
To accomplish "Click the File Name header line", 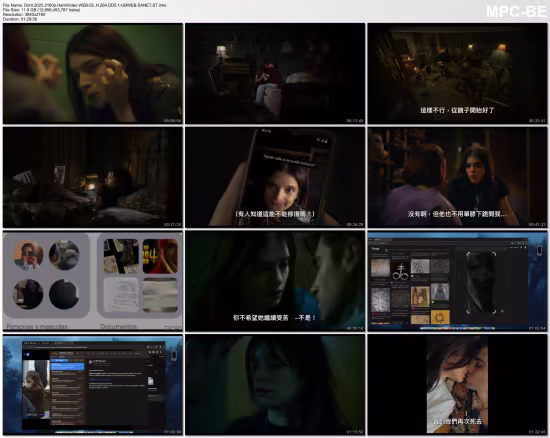I will pos(85,5).
